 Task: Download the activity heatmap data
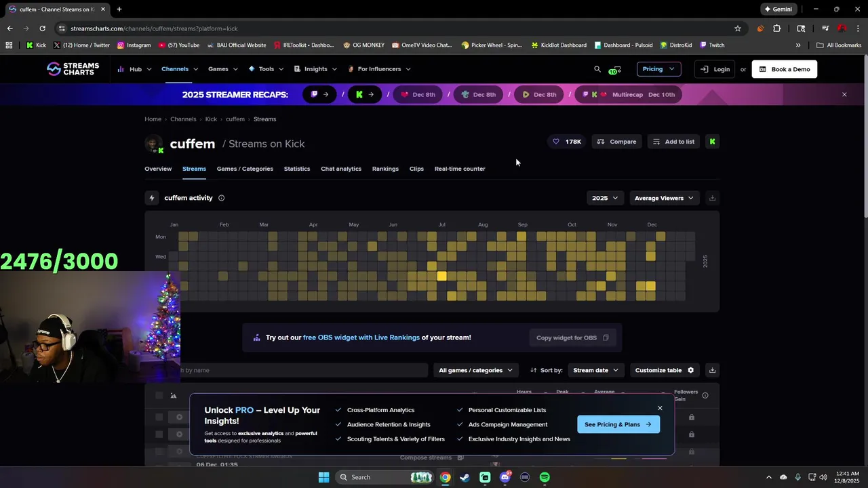[712, 198]
